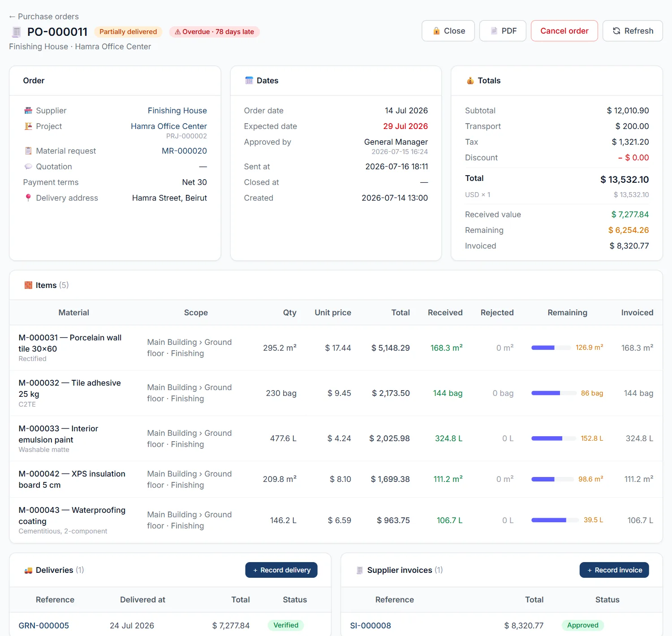Click Record delivery button
Screen dimensions: 672x636
click(281, 570)
